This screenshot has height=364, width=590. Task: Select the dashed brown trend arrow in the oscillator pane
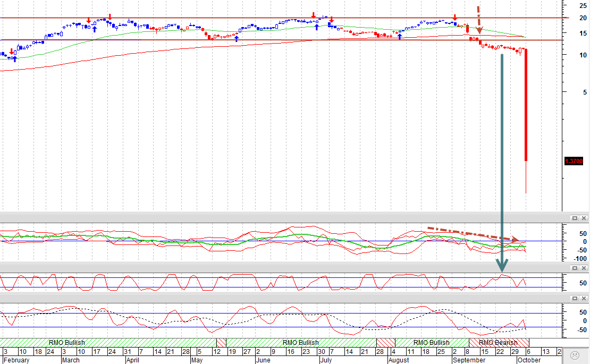pos(473,234)
